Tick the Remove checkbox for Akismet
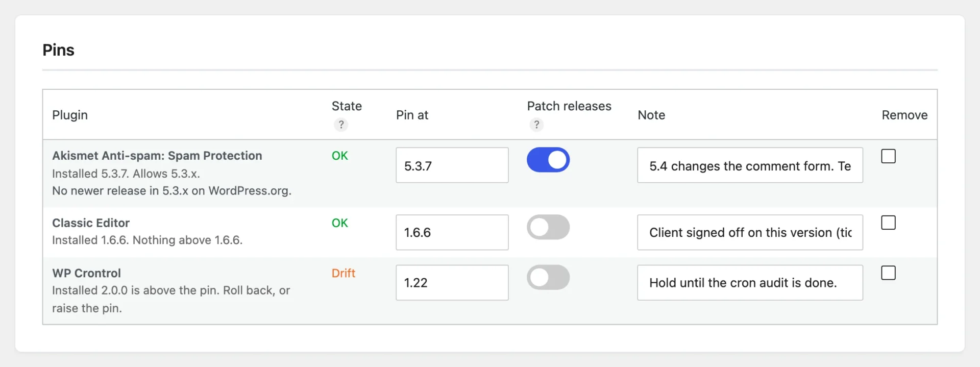The height and width of the screenshot is (367, 980). pyautogui.click(x=888, y=156)
